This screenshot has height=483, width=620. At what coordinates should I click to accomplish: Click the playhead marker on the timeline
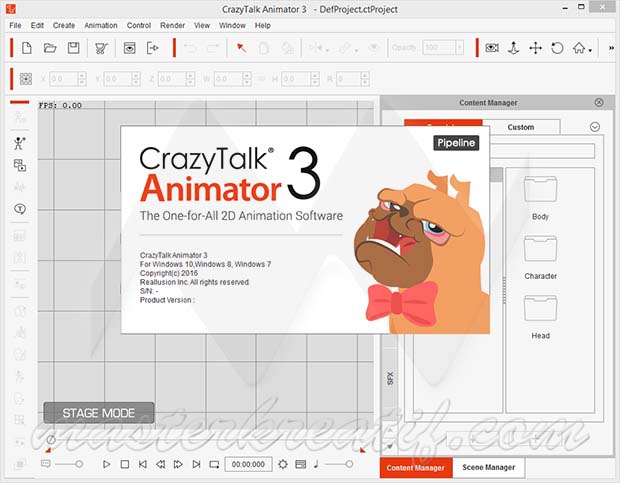coord(51,440)
